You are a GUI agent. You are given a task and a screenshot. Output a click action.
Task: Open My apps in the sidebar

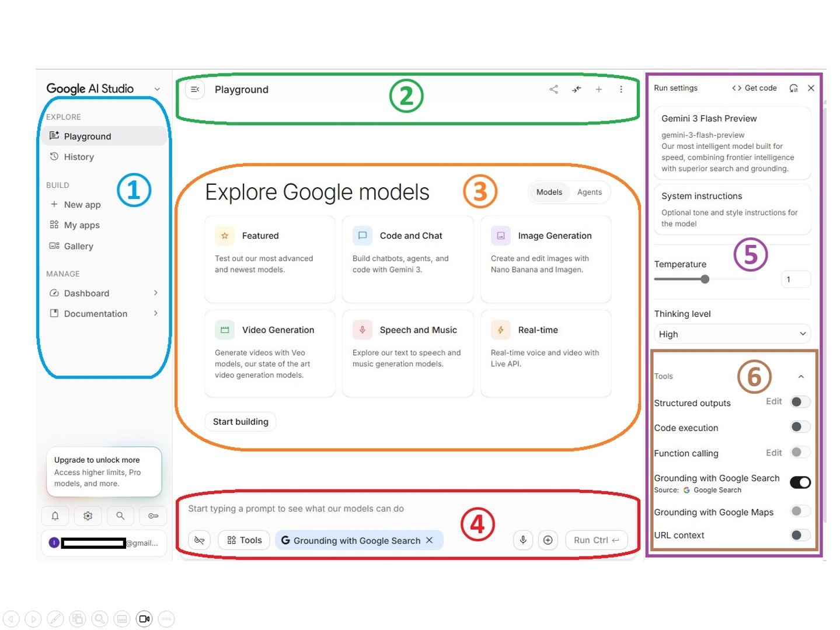click(x=104, y=225)
